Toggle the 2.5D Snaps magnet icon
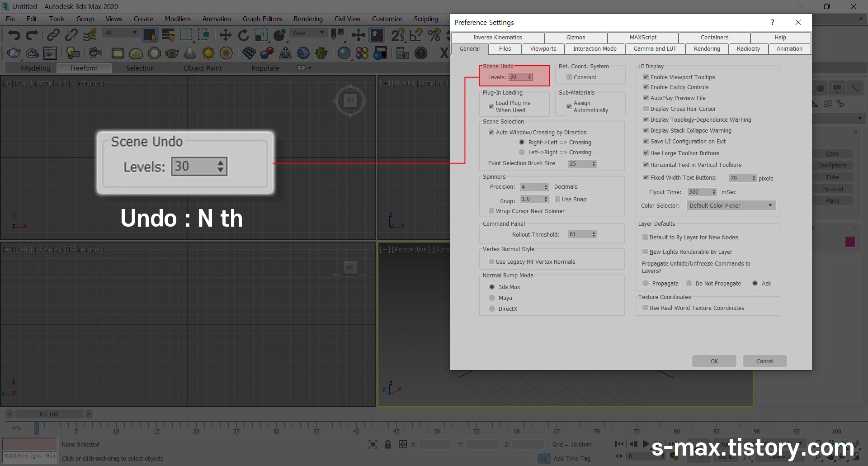This screenshot has width=868, height=466. click(x=398, y=35)
